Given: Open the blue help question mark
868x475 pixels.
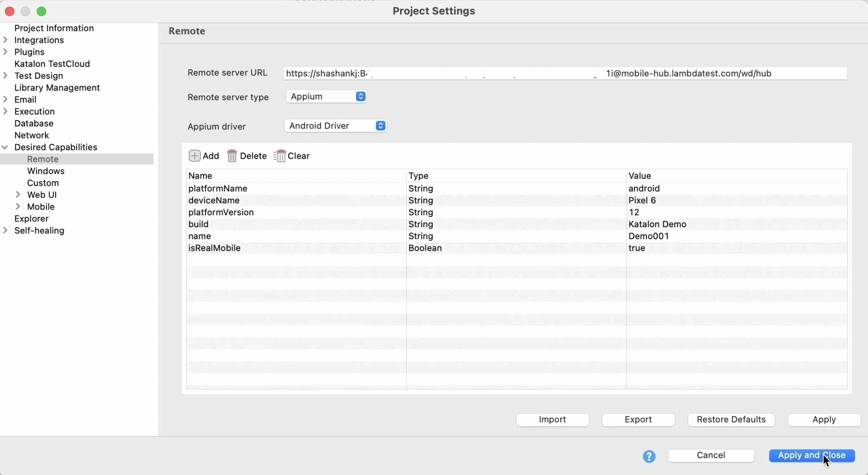Looking at the screenshot, I should [649, 456].
